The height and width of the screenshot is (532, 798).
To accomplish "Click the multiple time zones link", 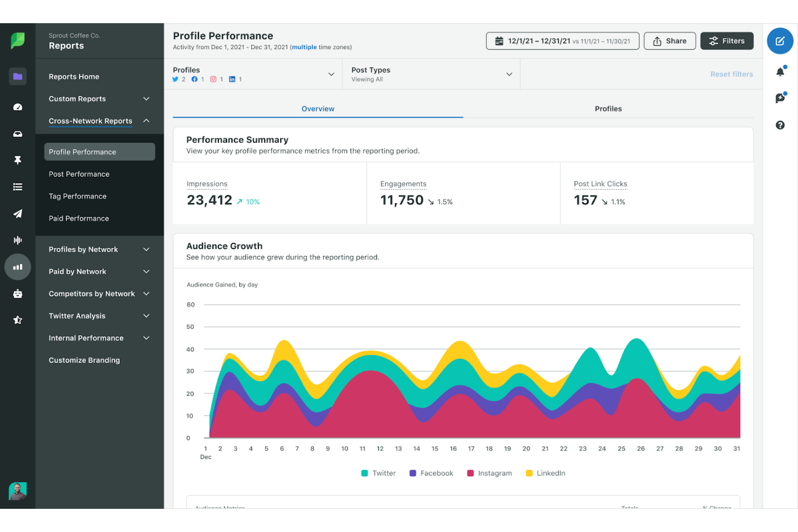I will 304,47.
